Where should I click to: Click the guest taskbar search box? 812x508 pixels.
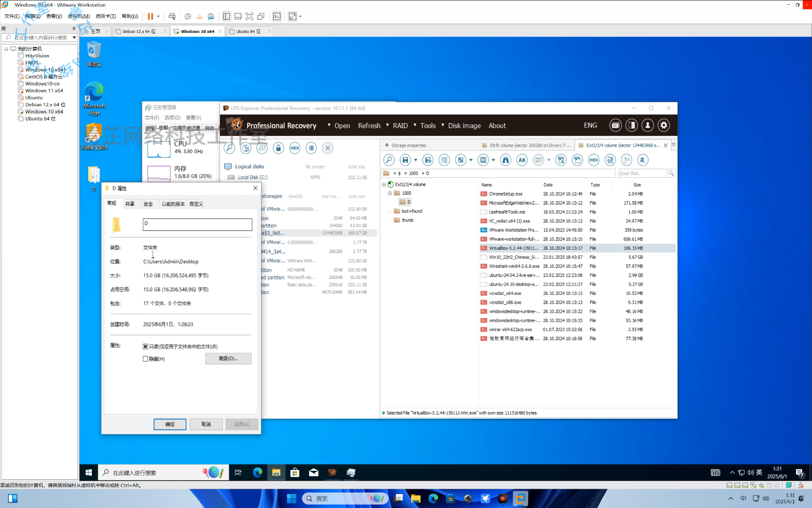164,472
